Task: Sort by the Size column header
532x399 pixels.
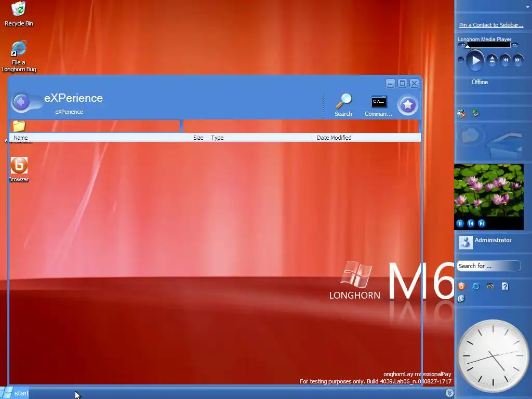Action: pyautogui.click(x=188, y=137)
